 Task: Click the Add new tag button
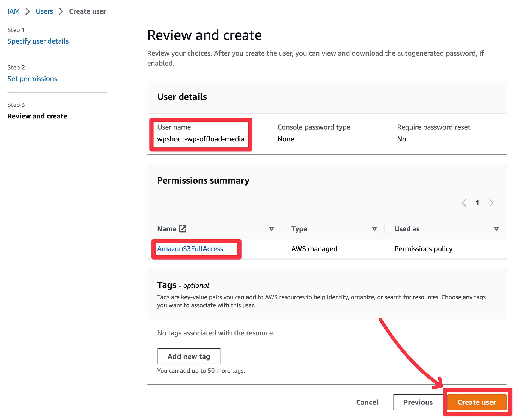[189, 356]
